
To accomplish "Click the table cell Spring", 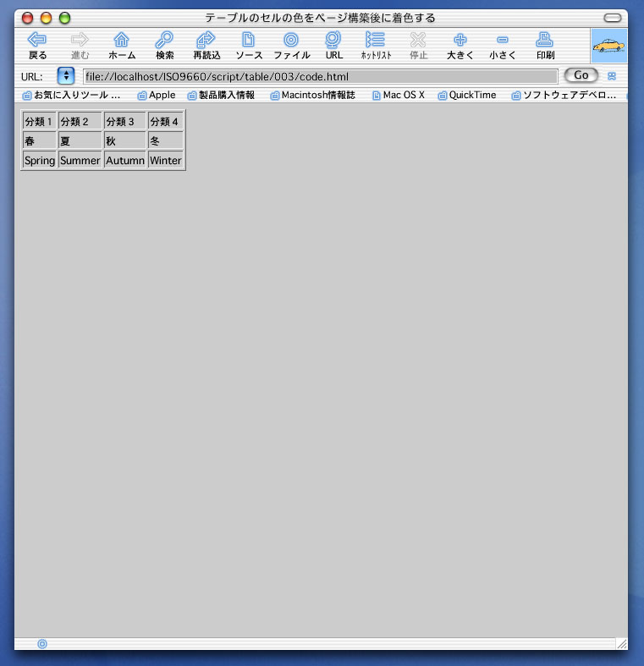I will pyautogui.click(x=39, y=160).
